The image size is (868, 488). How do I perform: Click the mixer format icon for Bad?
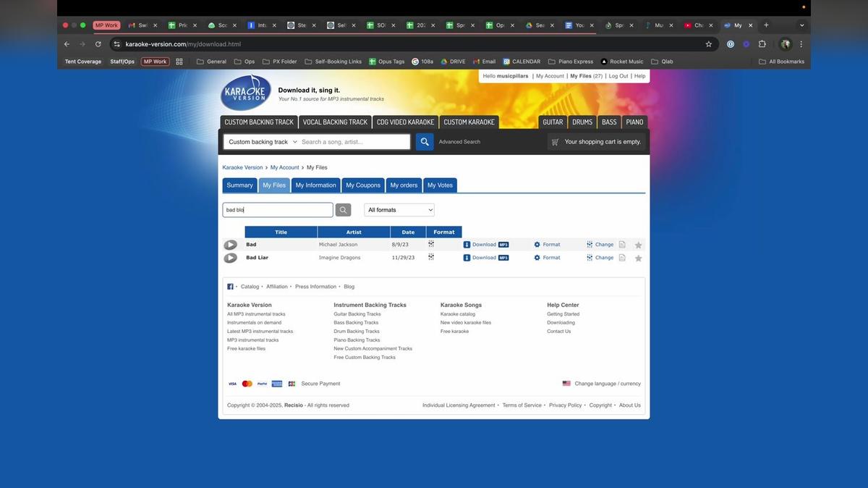pos(431,244)
